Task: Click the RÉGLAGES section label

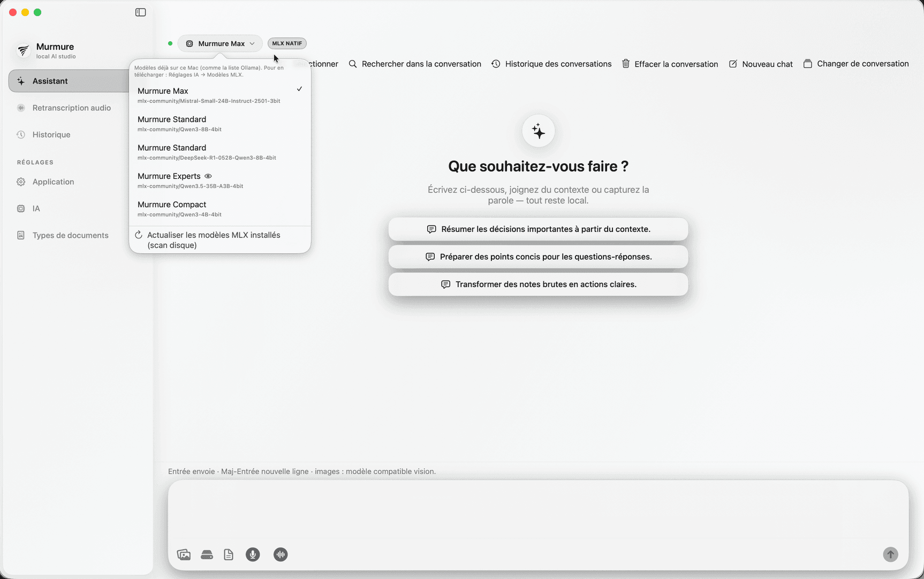Action: click(x=35, y=162)
